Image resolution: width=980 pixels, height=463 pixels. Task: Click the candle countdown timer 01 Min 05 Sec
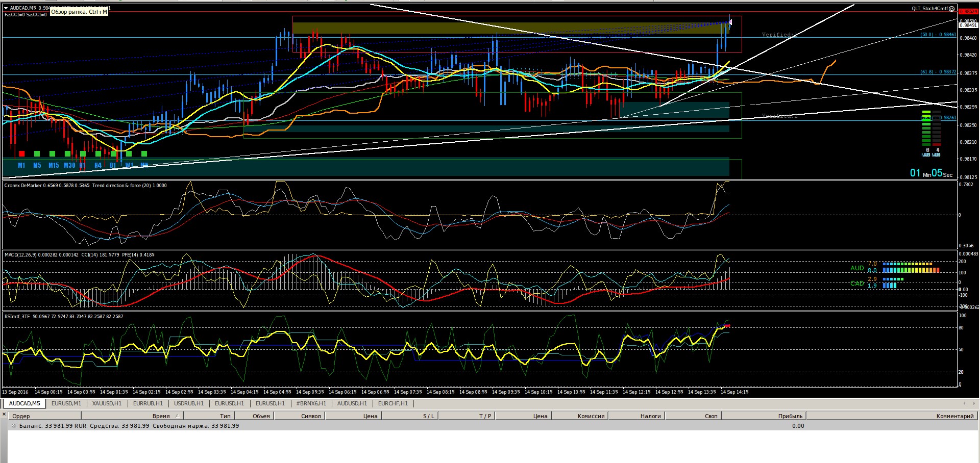(931, 173)
